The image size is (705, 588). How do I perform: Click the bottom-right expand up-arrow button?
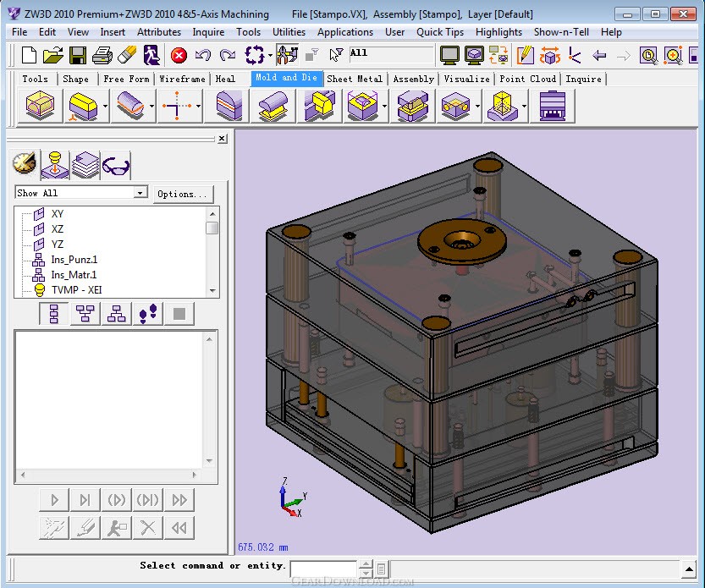pos(689,569)
